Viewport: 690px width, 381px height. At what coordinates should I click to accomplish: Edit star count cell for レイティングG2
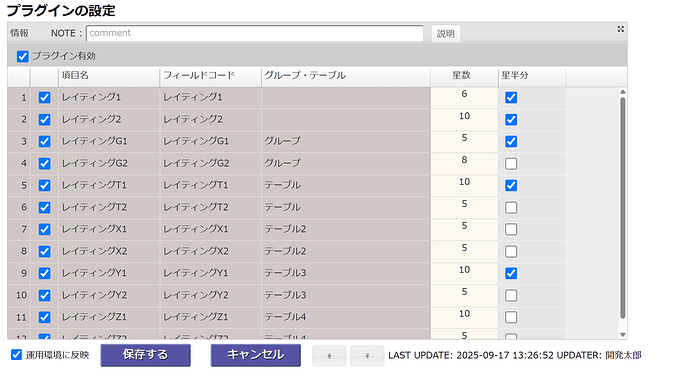coord(464,163)
